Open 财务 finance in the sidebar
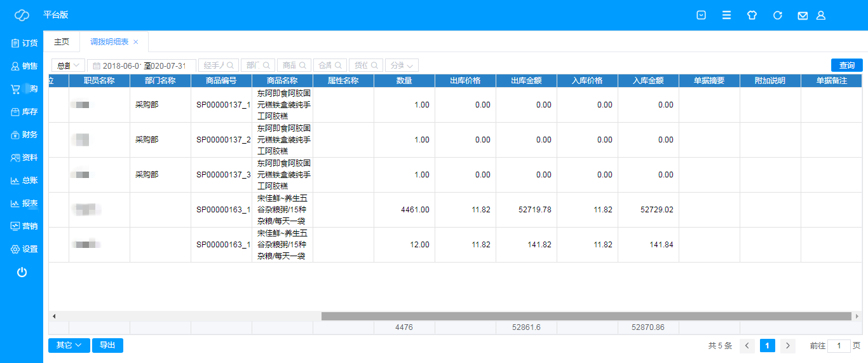 click(x=24, y=135)
